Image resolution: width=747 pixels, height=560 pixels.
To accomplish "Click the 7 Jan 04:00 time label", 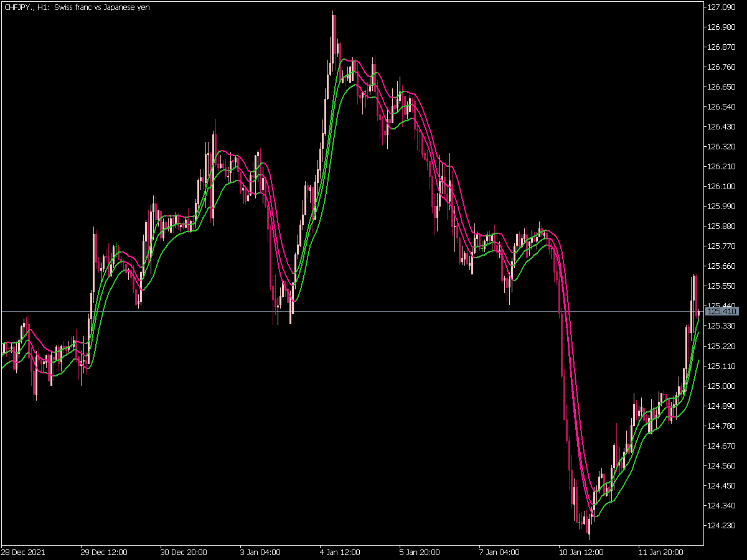I will click(x=500, y=553).
